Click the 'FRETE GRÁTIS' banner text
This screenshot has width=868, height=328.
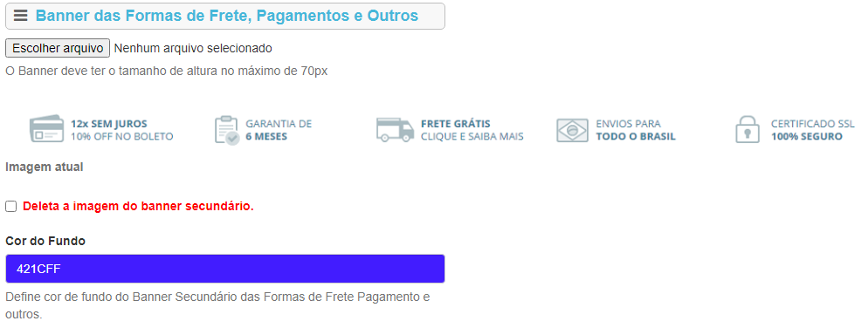pyautogui.click(x=456, y=124)
